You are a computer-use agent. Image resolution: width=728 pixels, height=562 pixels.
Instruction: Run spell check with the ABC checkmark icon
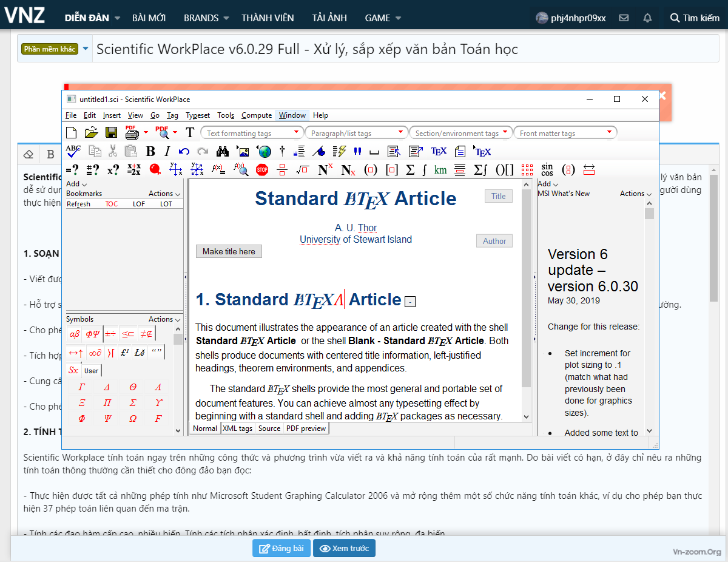(73, 151)
